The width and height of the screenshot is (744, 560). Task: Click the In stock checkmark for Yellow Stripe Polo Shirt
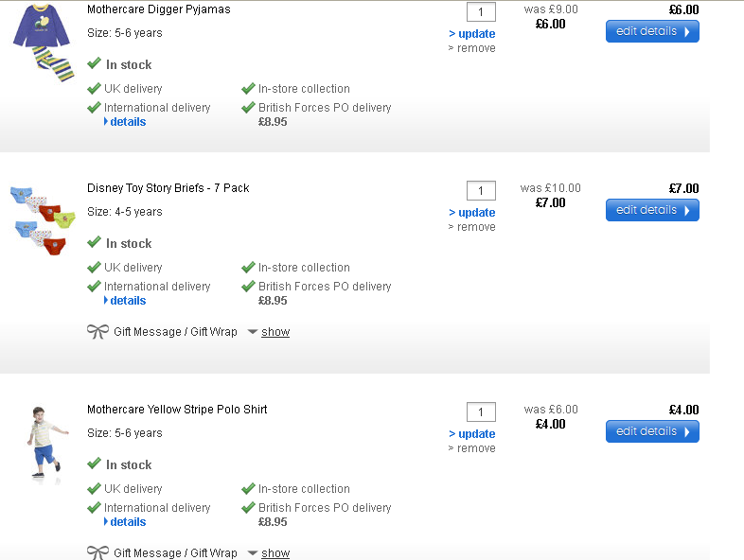coord(94,464)
